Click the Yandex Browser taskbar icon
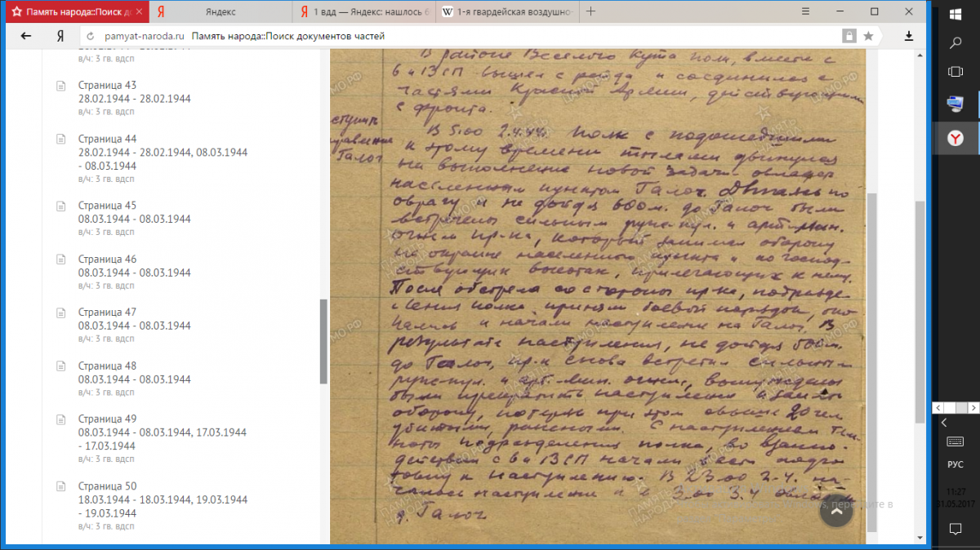The width and height of the screenshot is (980, 550). coord(955,139)
